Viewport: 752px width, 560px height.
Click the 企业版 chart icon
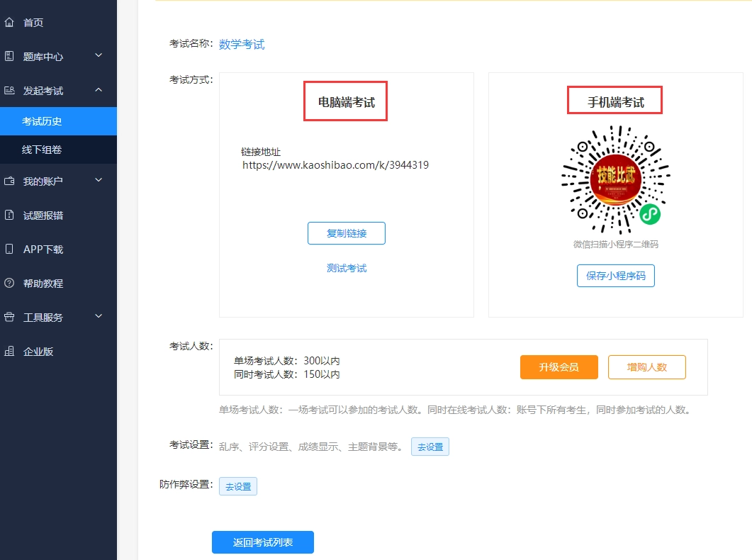9,351
